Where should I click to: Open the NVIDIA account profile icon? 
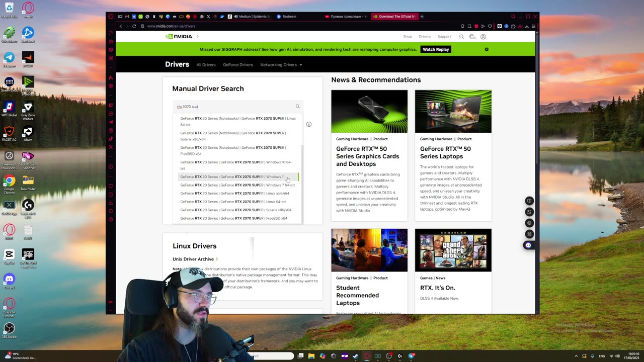pyautogui.click(x=483, y=37)
